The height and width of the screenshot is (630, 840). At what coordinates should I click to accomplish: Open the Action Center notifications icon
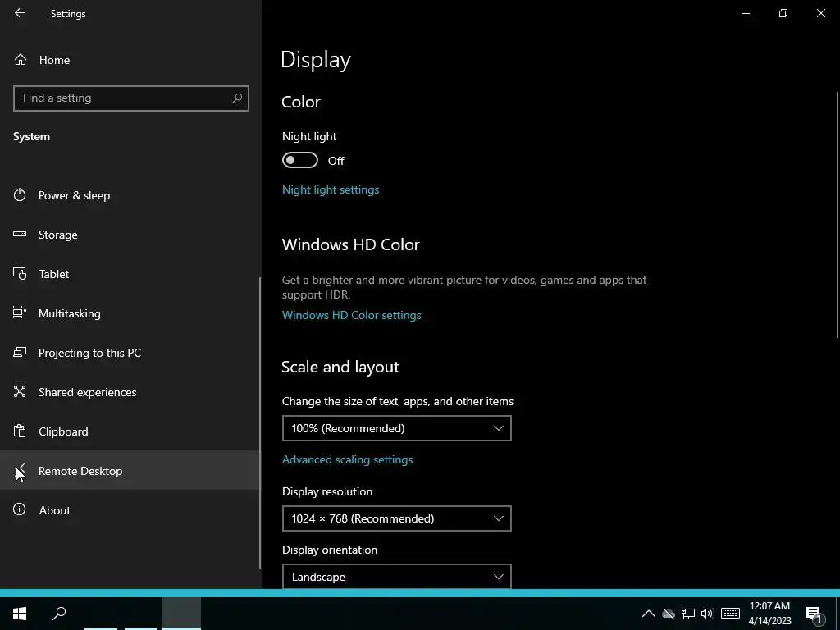[815, 614]
